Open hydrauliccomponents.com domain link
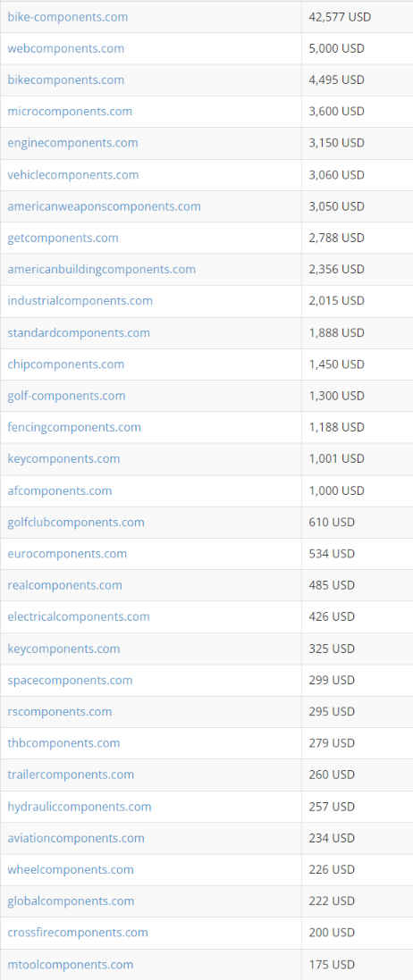This screenshot has width=413, height=980. [80, 807]
